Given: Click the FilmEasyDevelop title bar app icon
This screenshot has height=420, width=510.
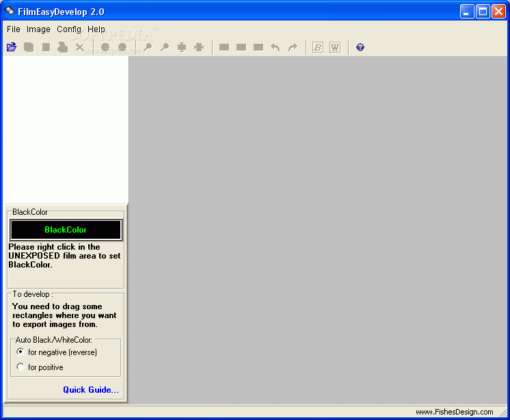Looking at the screenshot, I should point(10,12).
